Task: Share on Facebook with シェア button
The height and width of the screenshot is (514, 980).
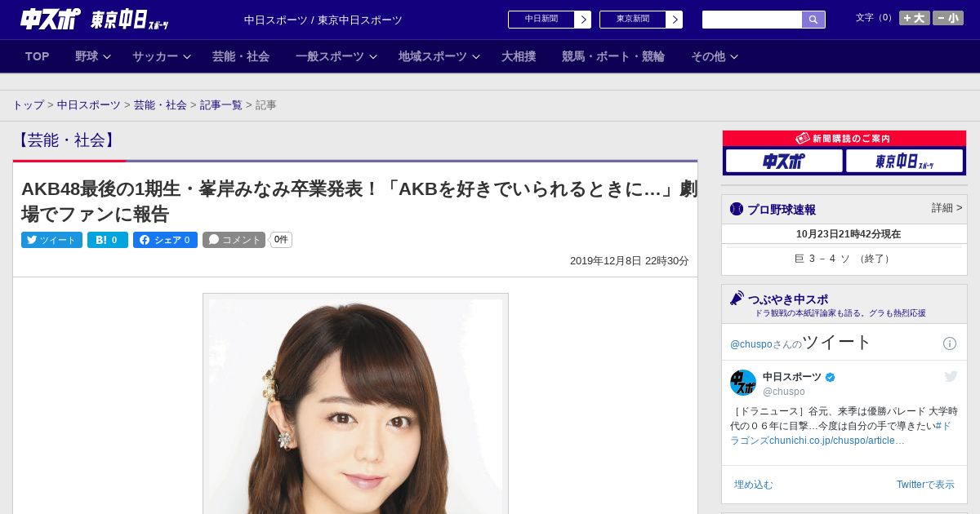Action: 165,240
